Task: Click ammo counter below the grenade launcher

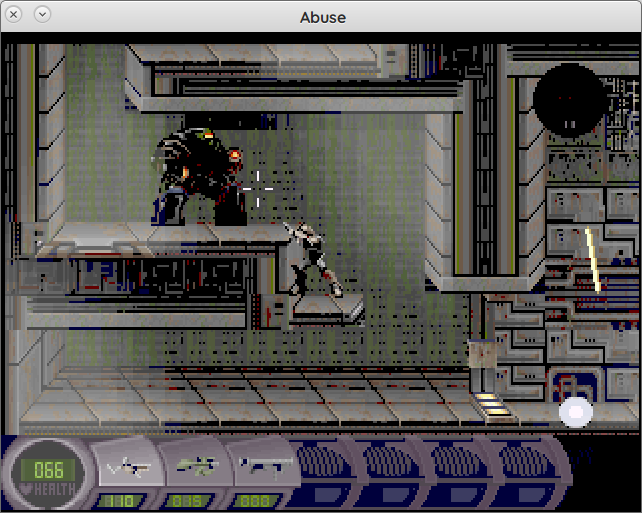Action: 189,501
